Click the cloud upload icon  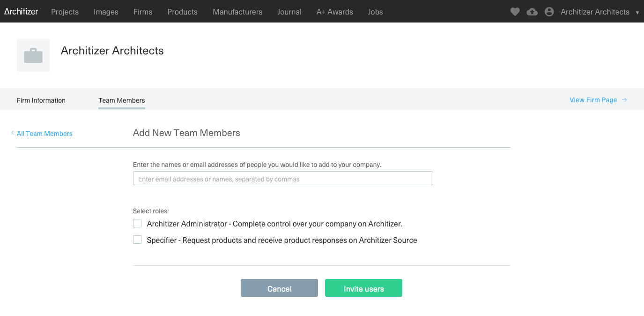click(x=532, y=12)
